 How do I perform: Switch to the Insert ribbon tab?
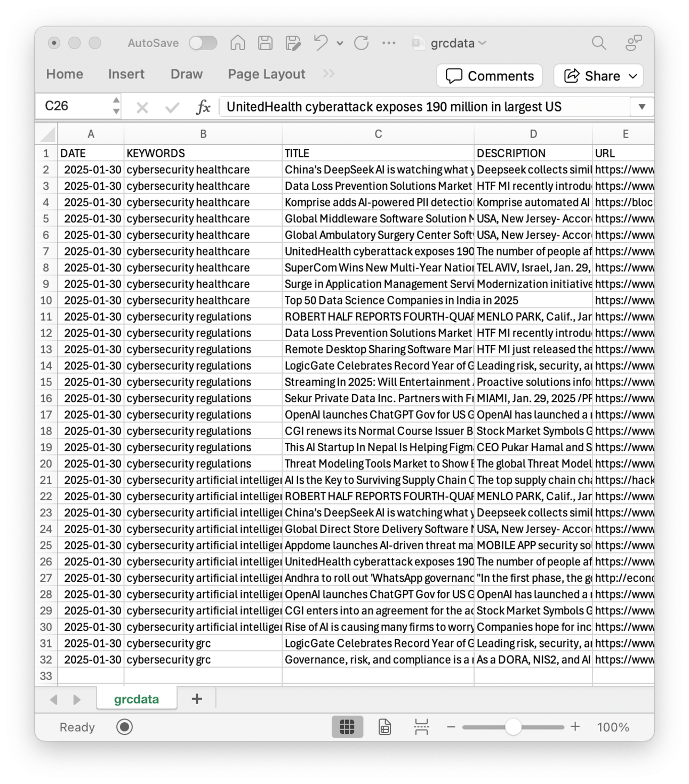(126, 74)
